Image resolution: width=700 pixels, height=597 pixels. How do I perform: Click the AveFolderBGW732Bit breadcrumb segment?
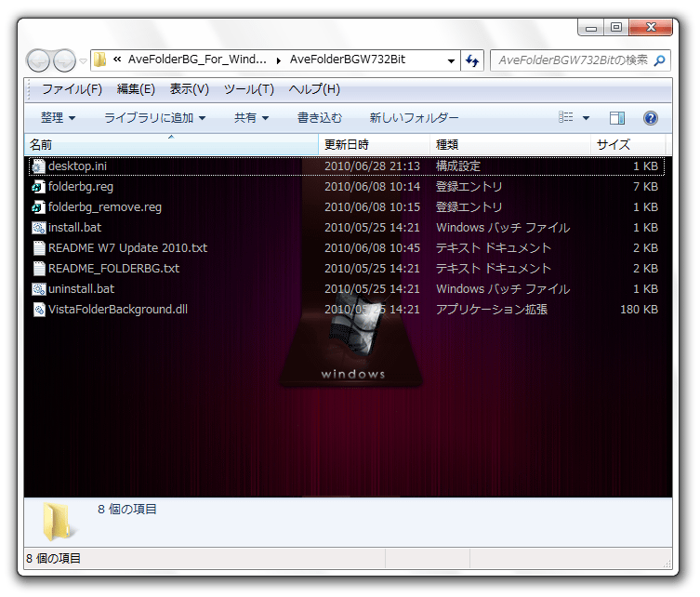(x=348, y=60)
